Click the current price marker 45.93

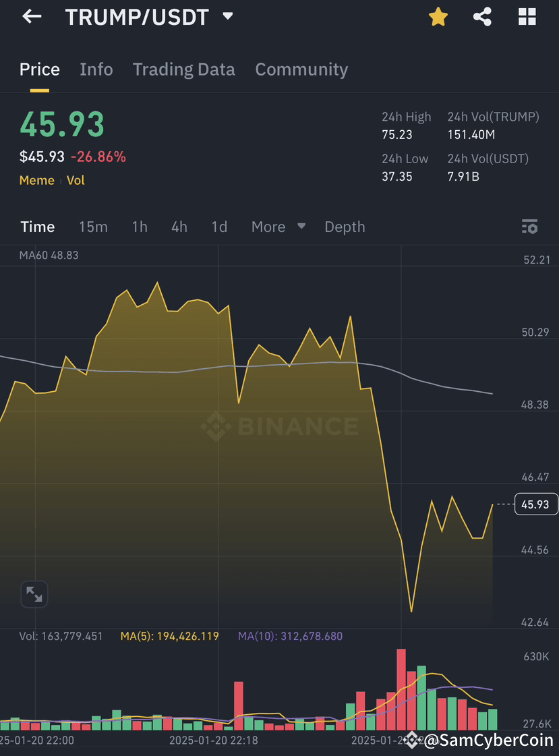pos(535,504)
